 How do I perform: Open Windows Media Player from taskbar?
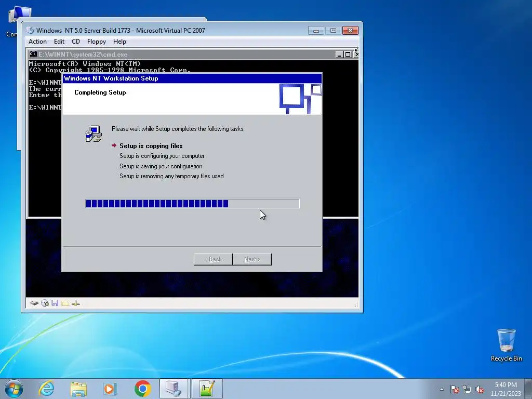[x=110, y=389]
